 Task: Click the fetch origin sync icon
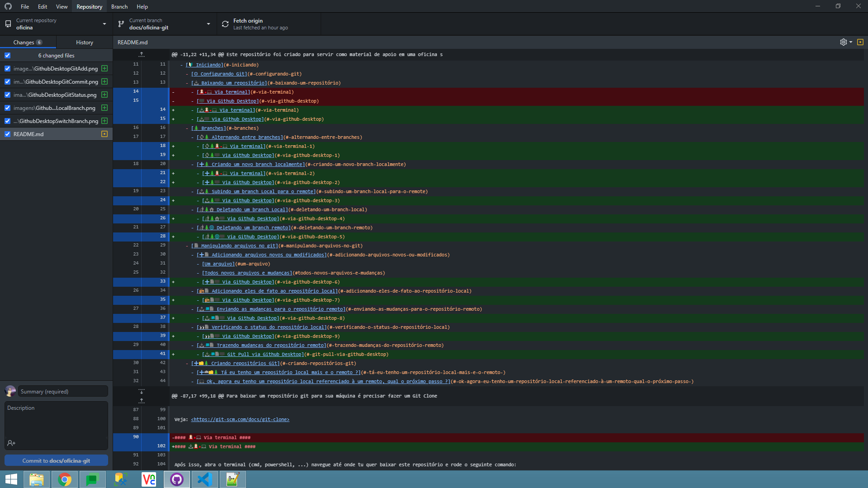(225, 24)
